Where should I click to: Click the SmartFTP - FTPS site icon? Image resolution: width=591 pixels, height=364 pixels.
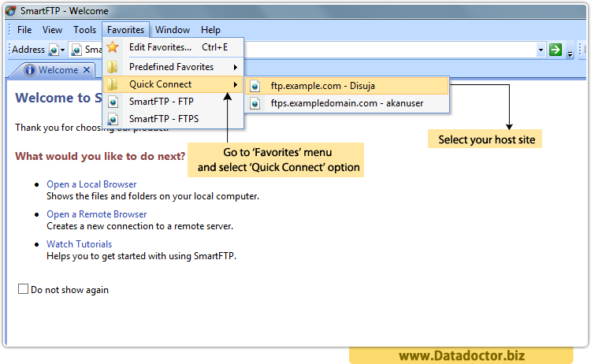pyautogui.click(x=113, y=120)
